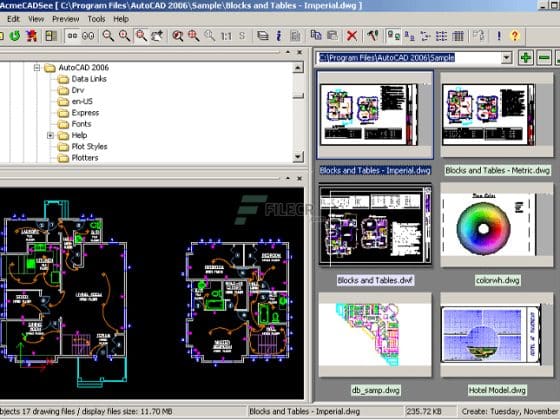The image size is (560, 420).
Task: Click the zoom extents red magnifier icon
Action: pyautogui.click(x=178, y=36)
